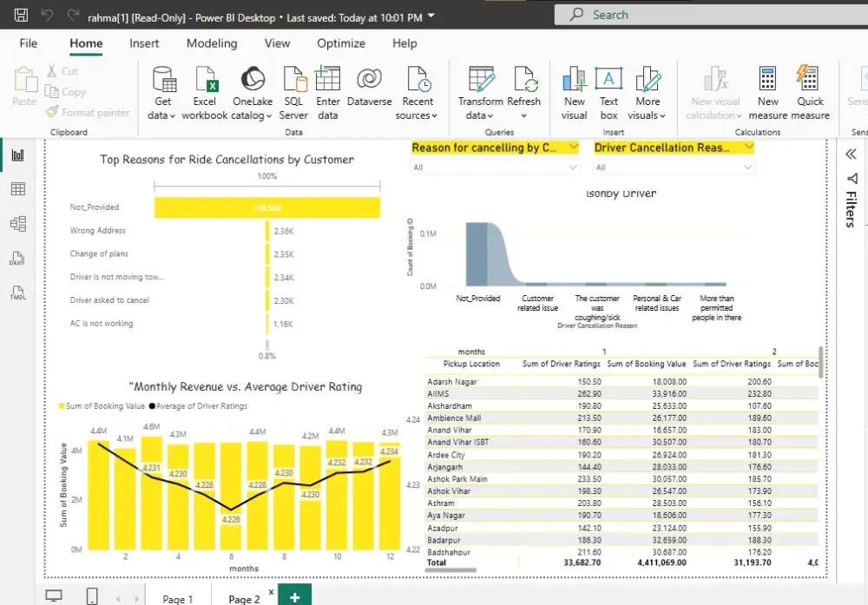Import from Excel workbook
868x605 pixels.
pyautogui.click(x=205, y=92)
